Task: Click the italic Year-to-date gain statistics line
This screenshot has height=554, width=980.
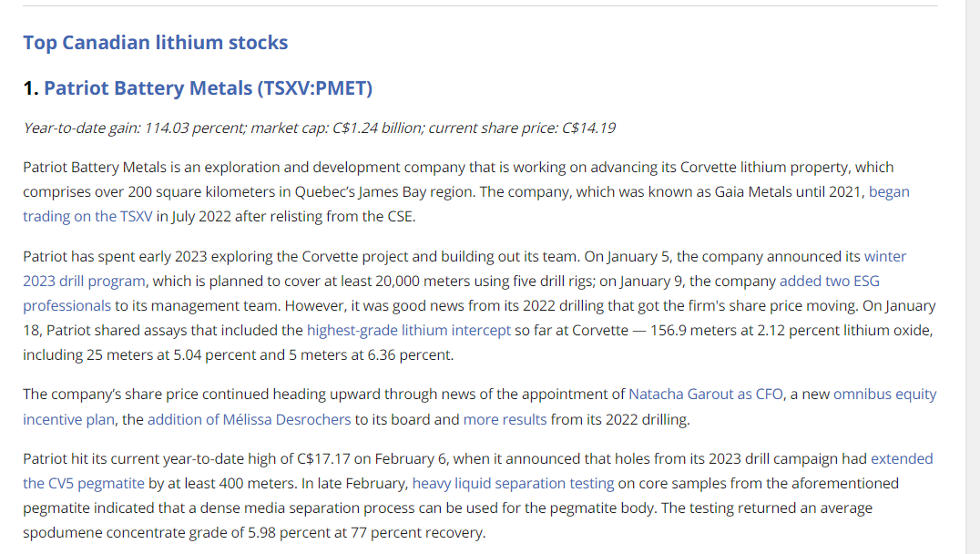Action: pyautogui.click(x=320, y=128)
